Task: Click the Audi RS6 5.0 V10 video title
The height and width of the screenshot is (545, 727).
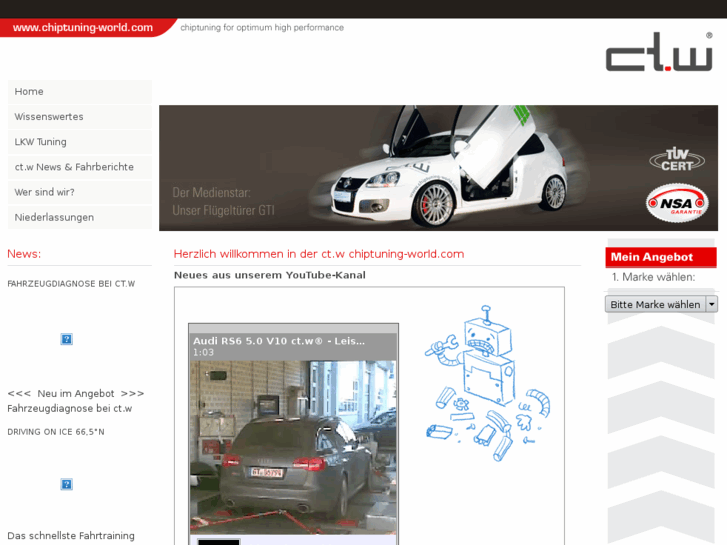Action: point(279,341)
